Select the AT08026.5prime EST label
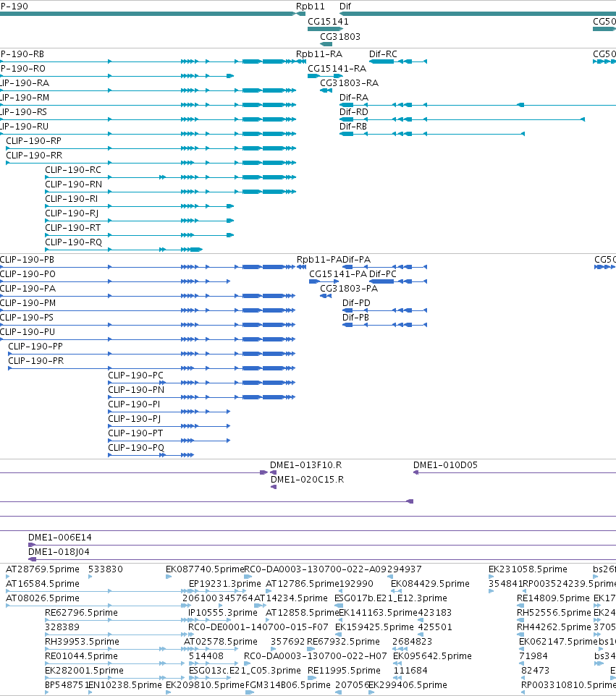 [43, 598]
